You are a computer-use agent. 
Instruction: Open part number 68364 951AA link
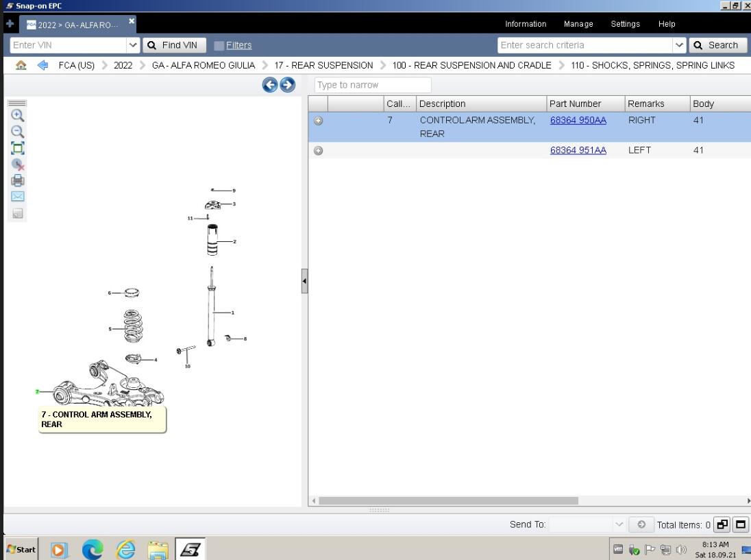coord(578,150)
